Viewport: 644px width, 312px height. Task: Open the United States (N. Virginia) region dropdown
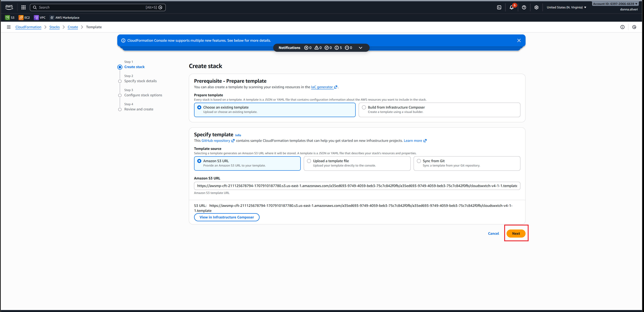[x=566, y=8]
